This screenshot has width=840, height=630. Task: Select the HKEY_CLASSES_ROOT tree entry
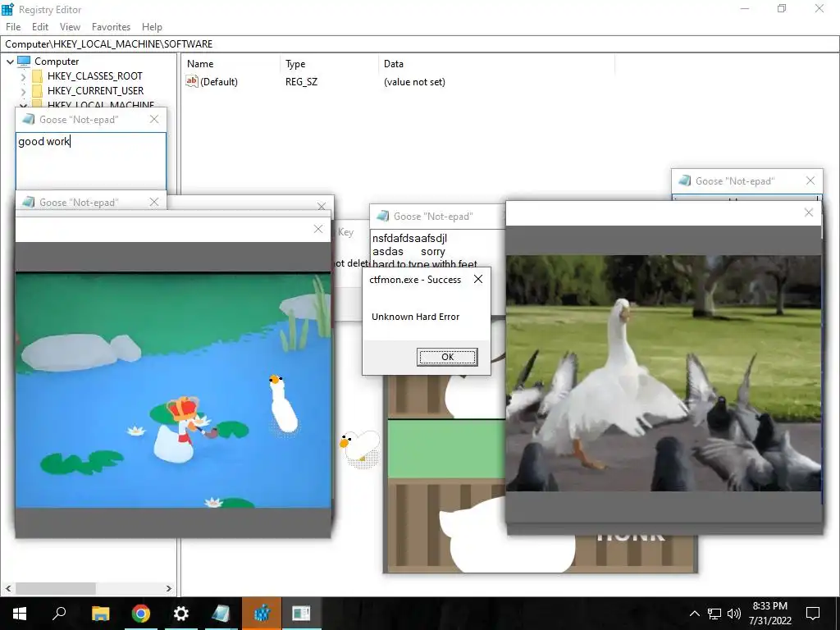95,76
